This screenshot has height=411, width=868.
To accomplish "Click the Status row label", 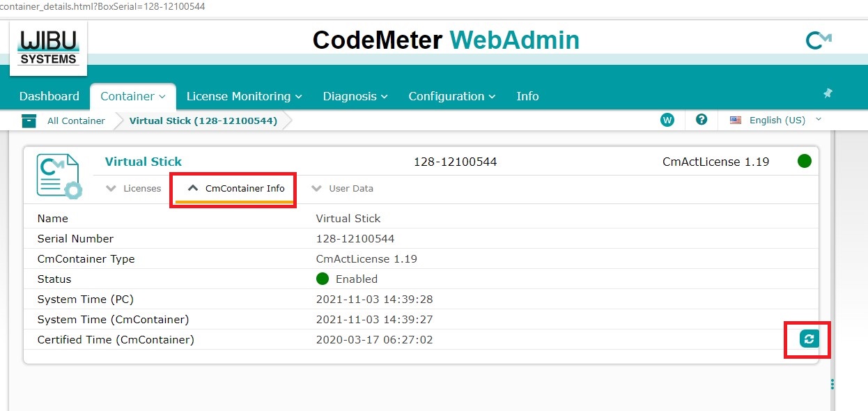I will pos(54,279).
